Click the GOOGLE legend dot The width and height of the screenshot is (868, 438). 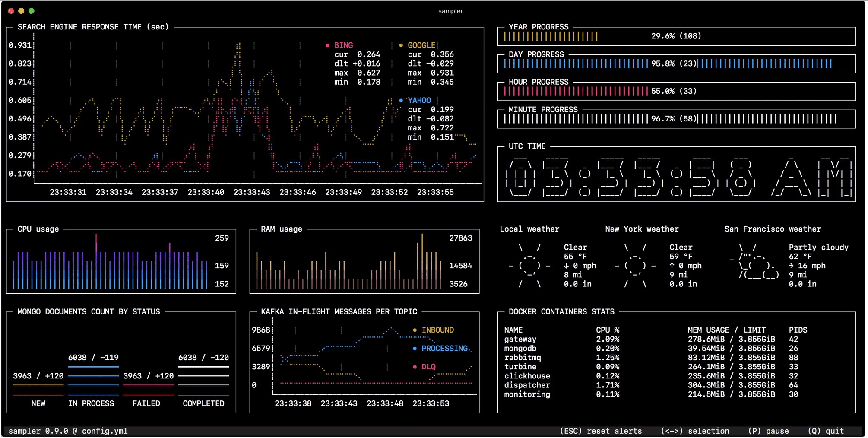[401, 45]
